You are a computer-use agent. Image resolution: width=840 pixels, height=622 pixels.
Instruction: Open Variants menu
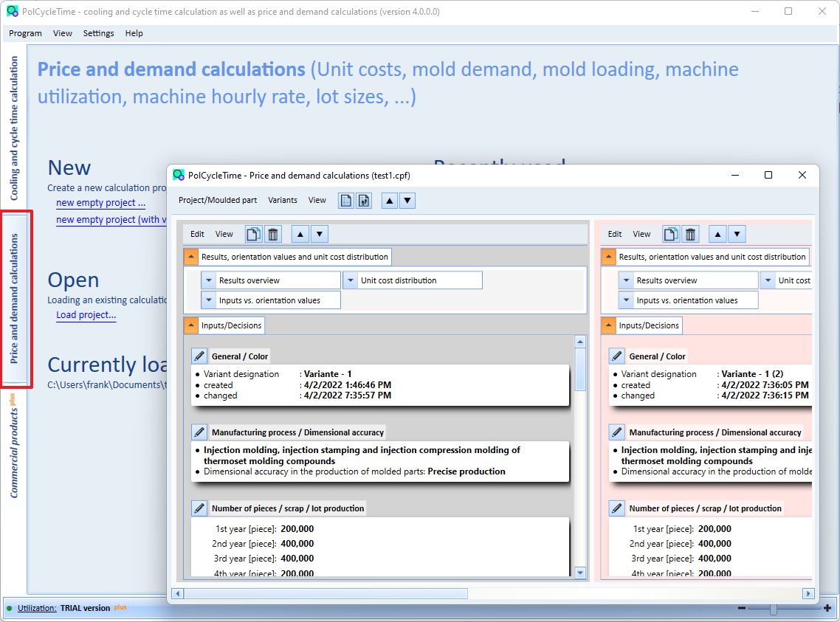tap(282, 200)
